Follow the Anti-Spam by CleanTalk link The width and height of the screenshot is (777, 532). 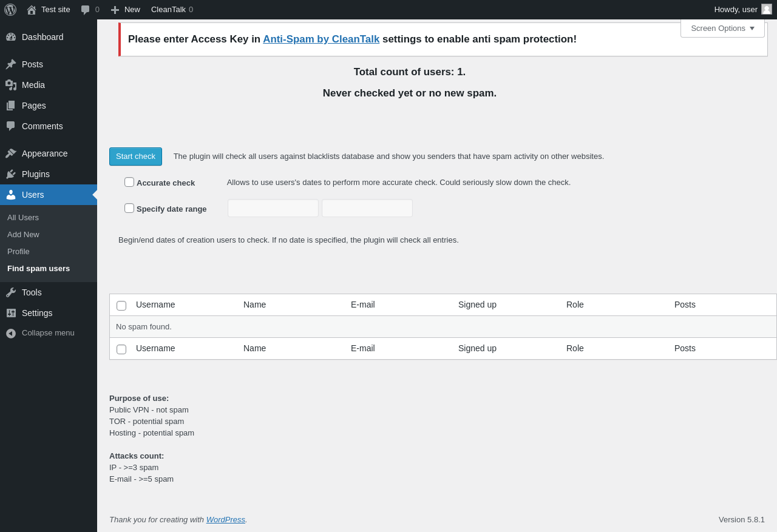(x=321, y=39)
